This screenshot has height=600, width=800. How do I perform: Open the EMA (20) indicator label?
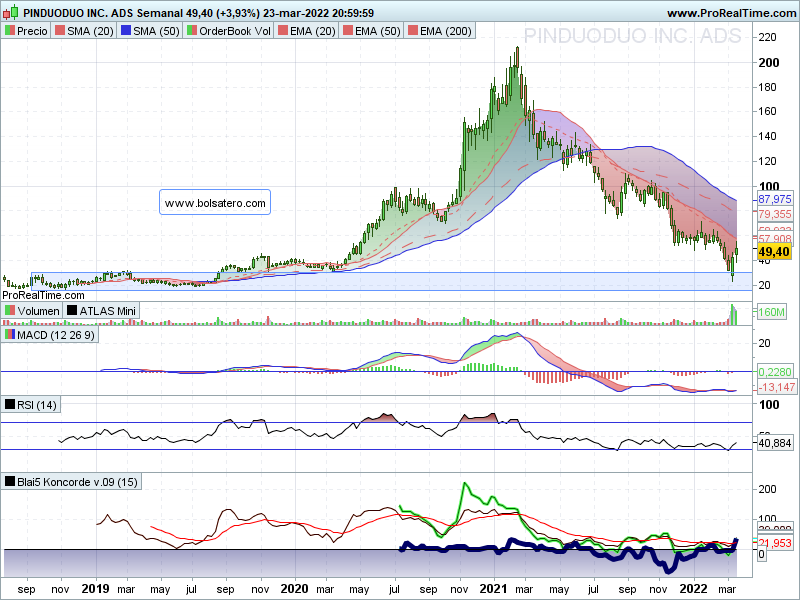[x=313, y=31]
